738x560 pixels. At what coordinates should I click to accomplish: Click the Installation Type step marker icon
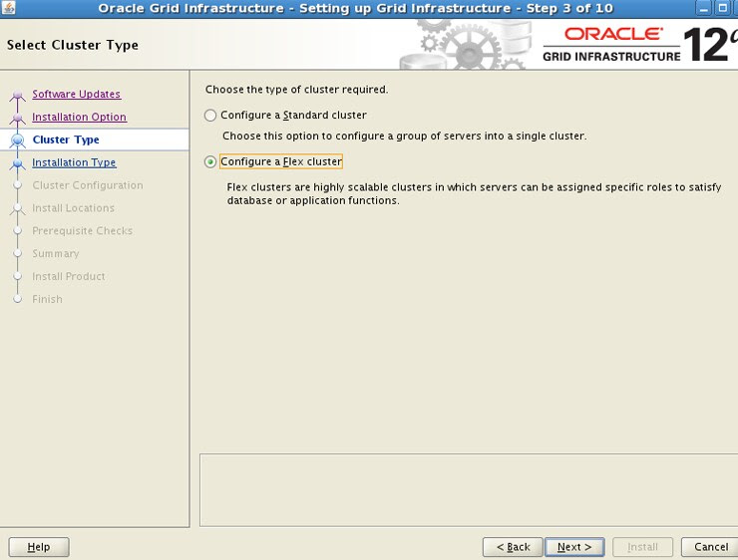pos(17,163)
